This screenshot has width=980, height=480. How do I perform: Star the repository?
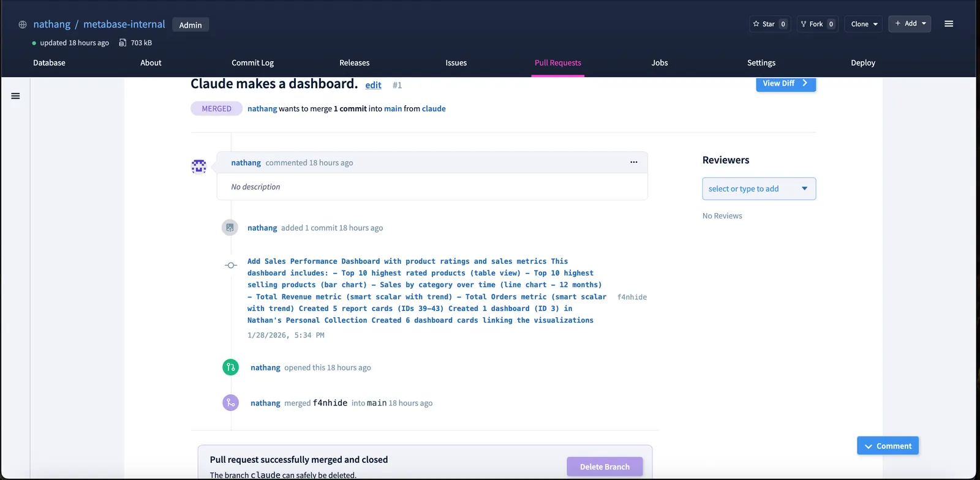coord(769,24)
